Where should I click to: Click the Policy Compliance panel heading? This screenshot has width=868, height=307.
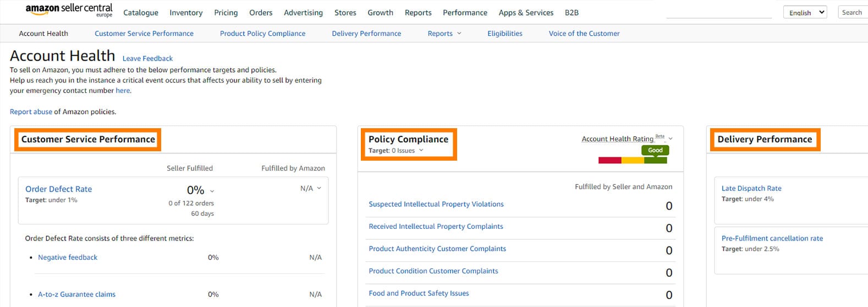click(408, 139)
